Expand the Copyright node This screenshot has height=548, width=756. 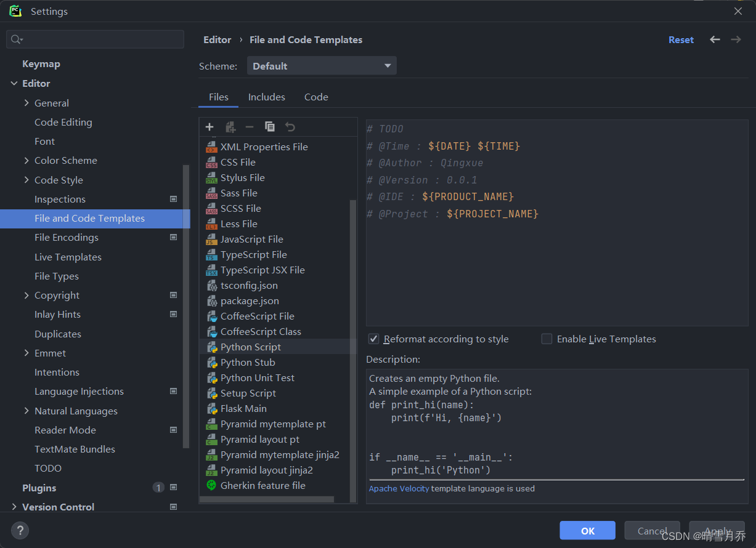26,295
